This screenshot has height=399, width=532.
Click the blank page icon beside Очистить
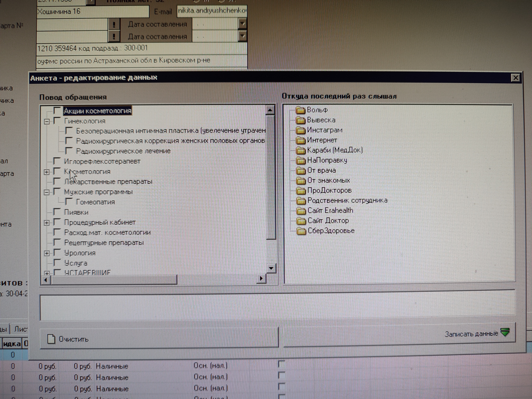(x=51, y=339)
